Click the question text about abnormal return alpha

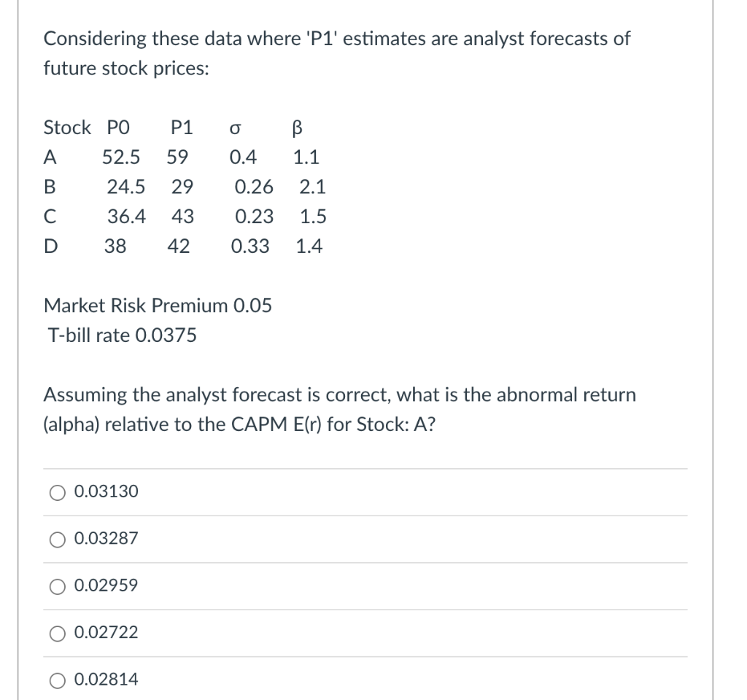pos(340,408)
